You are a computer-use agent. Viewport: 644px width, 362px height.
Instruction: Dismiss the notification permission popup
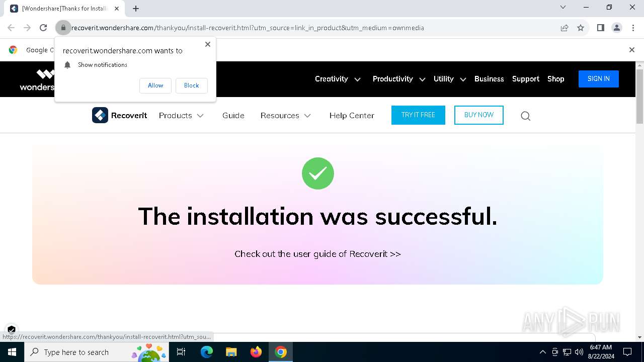click(208, 44)
